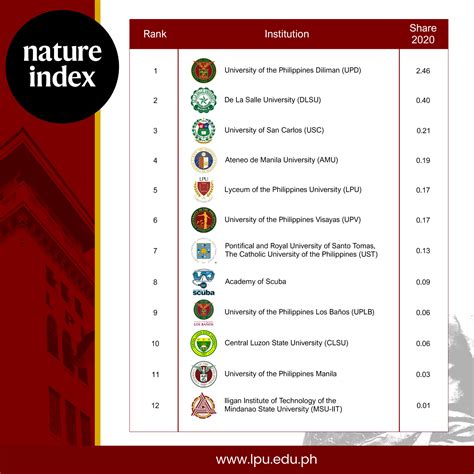Screen dimensions: 474x474
Task: Click the Share 2020 column header
Action: pyautogui.click(x=423, y=34)
